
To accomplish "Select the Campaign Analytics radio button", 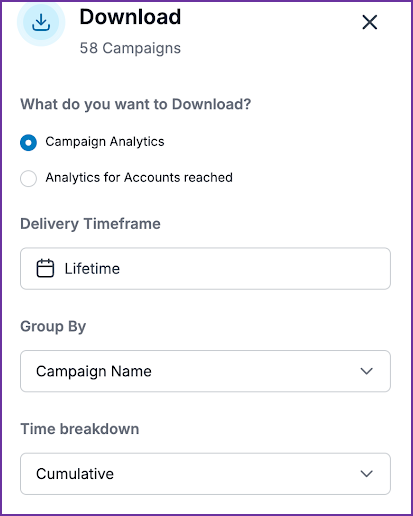I will [x=28, y=143].
